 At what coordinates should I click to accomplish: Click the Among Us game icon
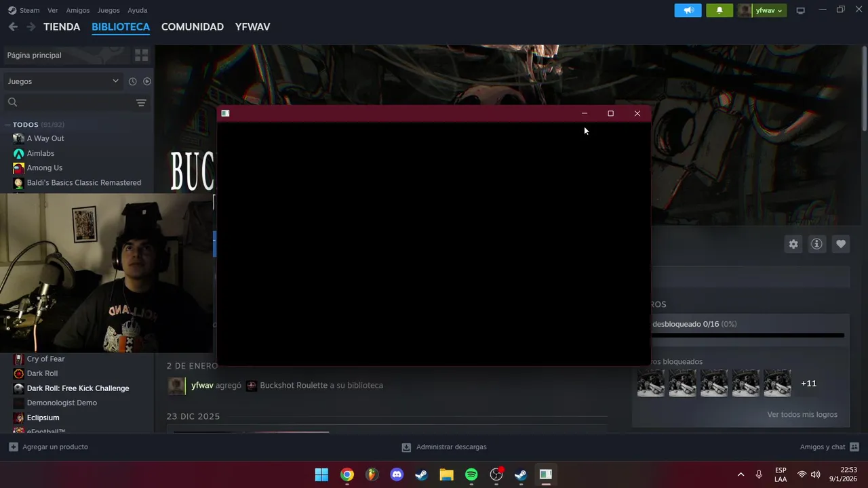tap(19, 168)
